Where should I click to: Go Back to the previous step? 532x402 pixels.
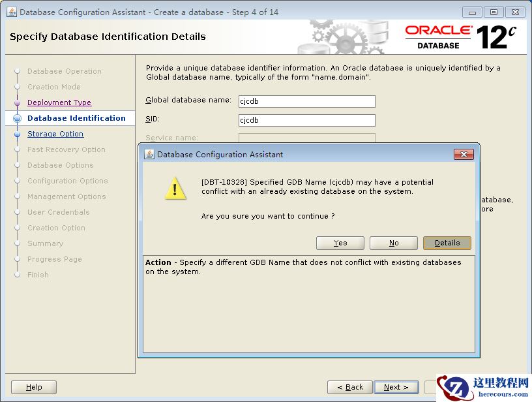pyautogui.click(x=350, y=387)
